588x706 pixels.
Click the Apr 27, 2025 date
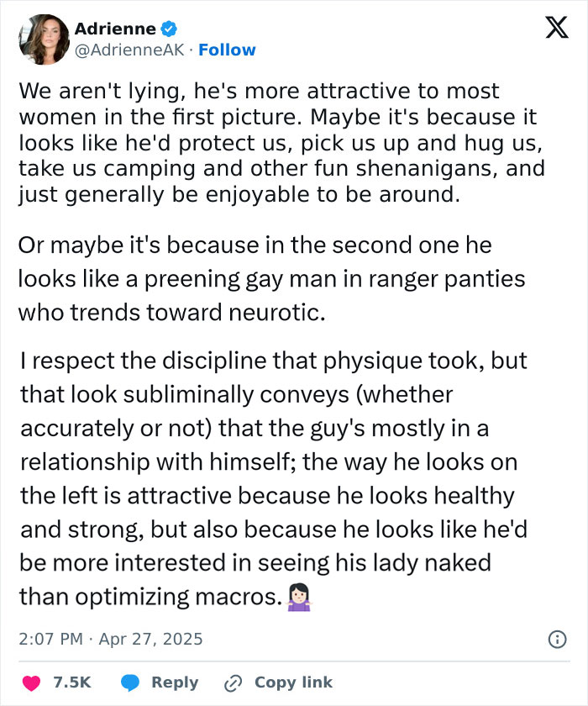coord(152,640)
